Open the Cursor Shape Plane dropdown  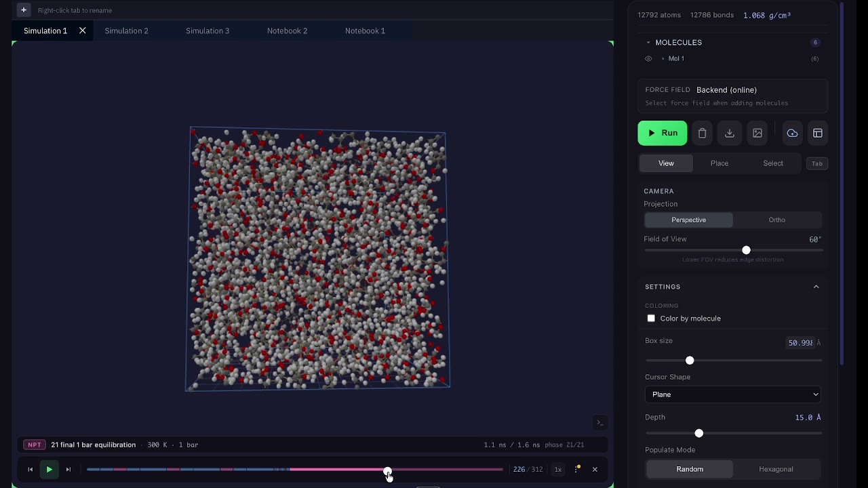pos(733,394)
